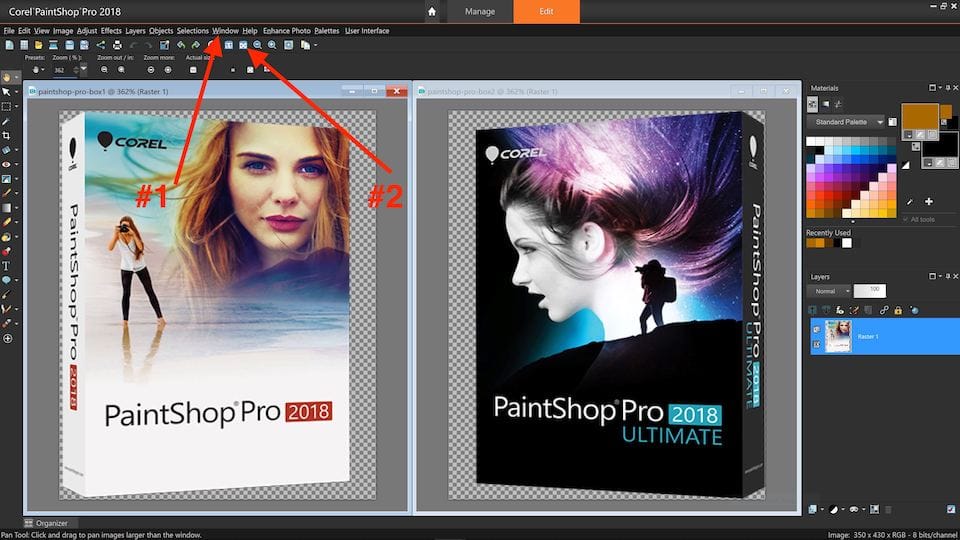The image size is (960, 540).
Task: Click the Share icon in toolbar
Action: click(x=100, y=45)
